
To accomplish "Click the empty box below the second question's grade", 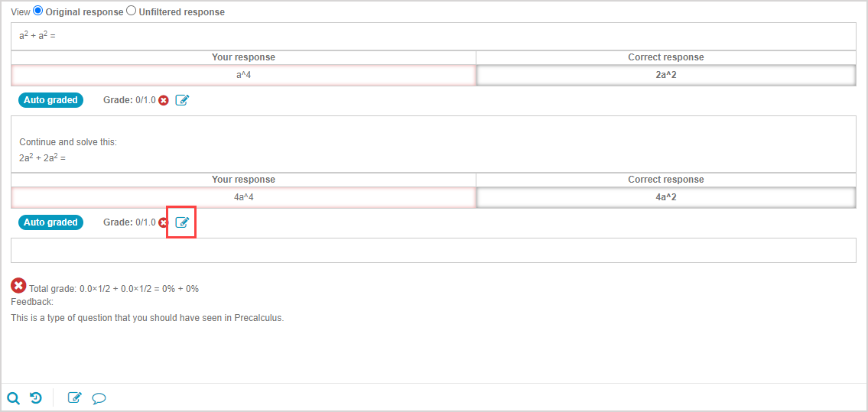I will point(433,251).
